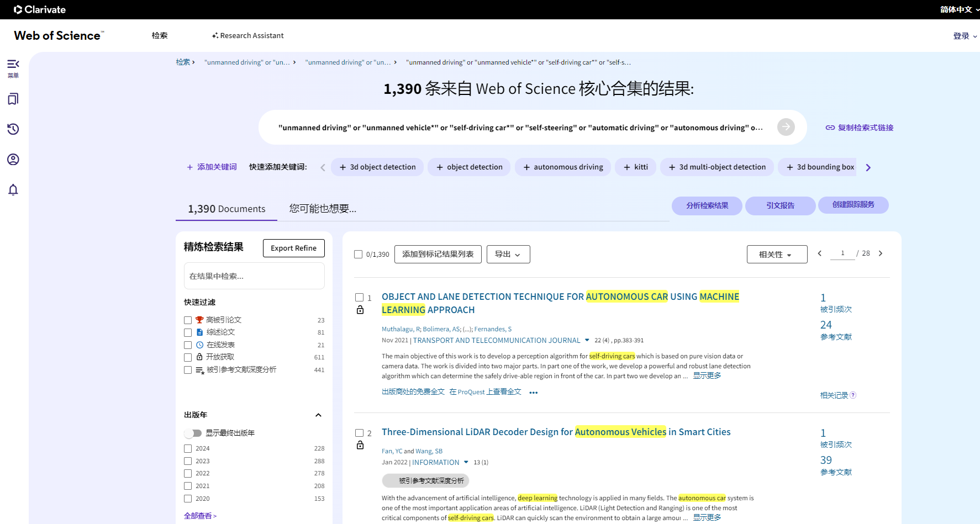This screenshot has width=980, height=524.
Task: Open the 导出 export dropdown
Action: click(508, 254)
